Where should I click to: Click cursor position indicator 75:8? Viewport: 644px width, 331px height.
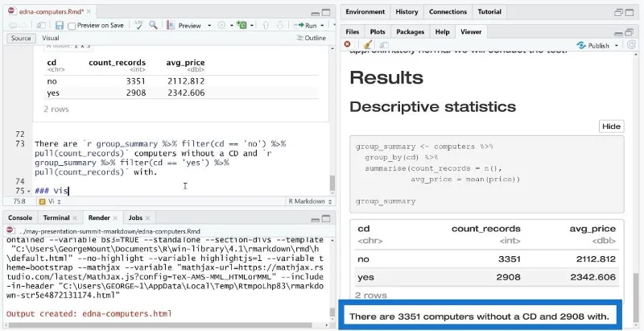tap(19, 201)
